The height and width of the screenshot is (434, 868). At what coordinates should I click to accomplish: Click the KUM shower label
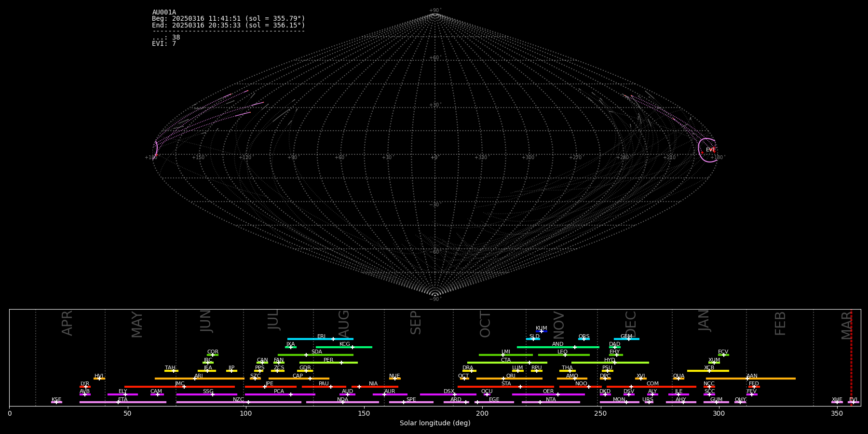541,328
